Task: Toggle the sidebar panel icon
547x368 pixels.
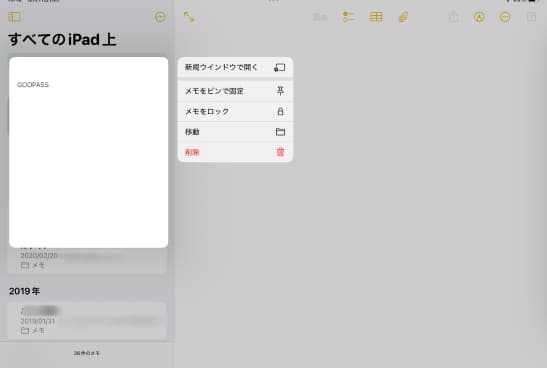Action: (14, 17)
